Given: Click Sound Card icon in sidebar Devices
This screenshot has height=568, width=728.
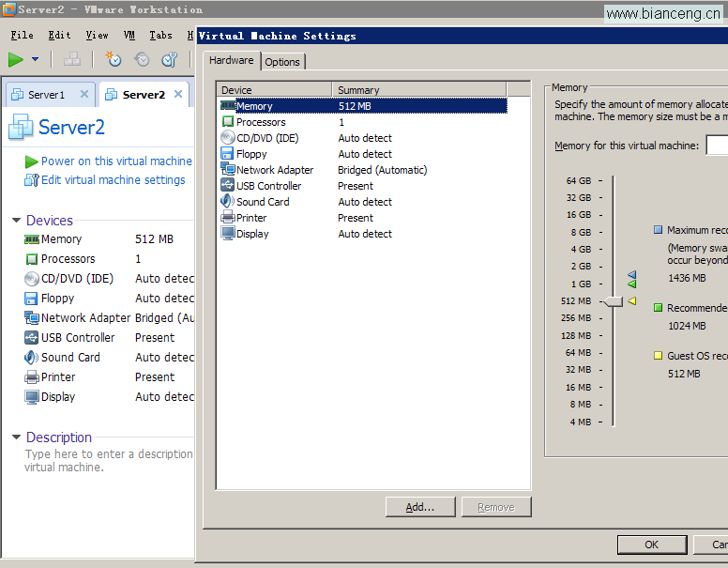Looking at the screenshot, I should (x=32, y=358).
